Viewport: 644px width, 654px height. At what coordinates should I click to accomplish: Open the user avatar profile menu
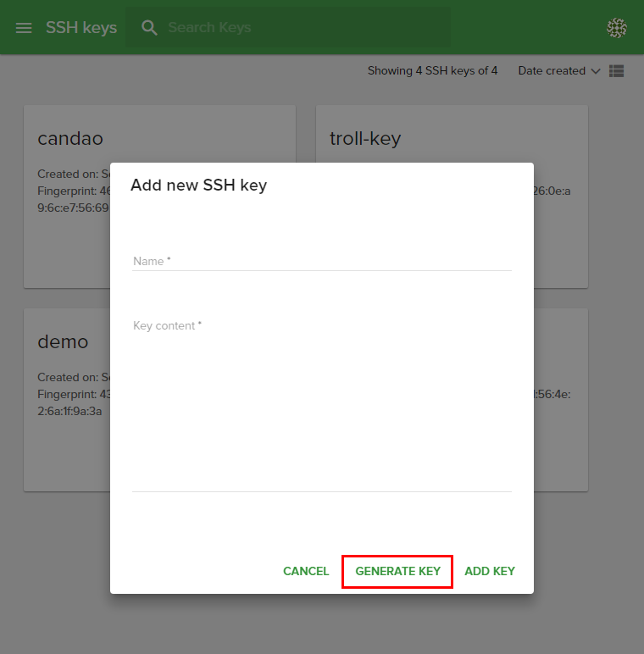[617, 28]
